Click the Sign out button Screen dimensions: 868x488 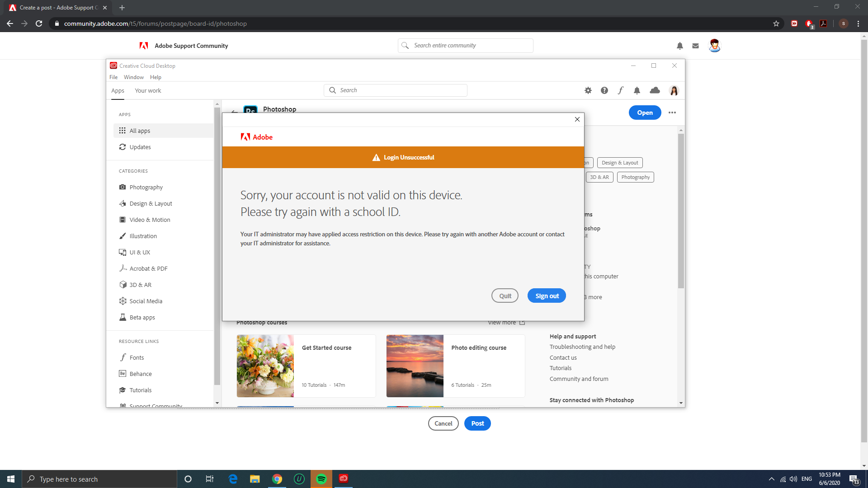547,296
